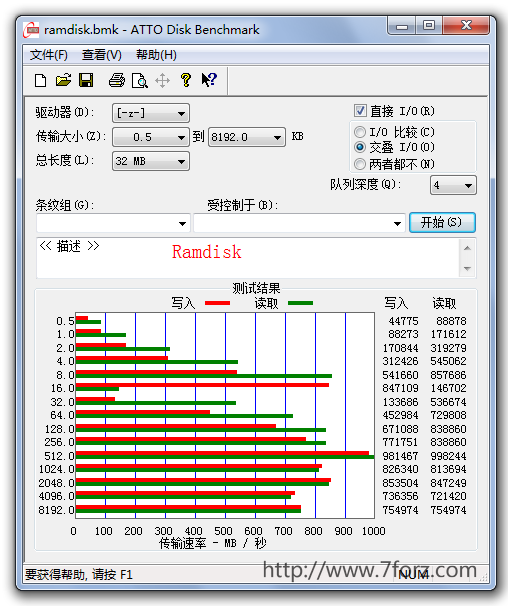Click the read value 721420
This screenshot has width=508, height=606.
(x=448, y=496)
